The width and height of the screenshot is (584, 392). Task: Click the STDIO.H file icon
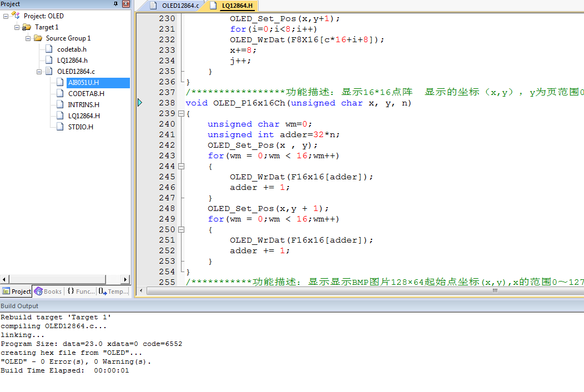pos(60,127)
